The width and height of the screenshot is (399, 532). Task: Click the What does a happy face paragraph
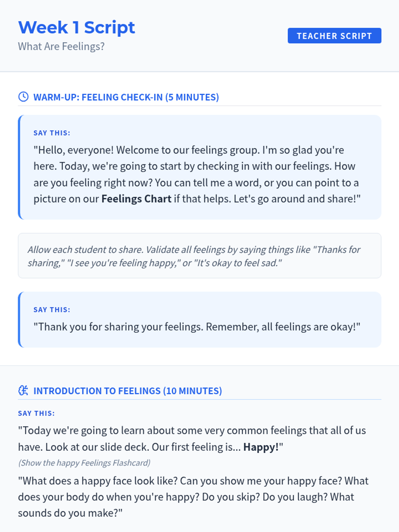193,497
